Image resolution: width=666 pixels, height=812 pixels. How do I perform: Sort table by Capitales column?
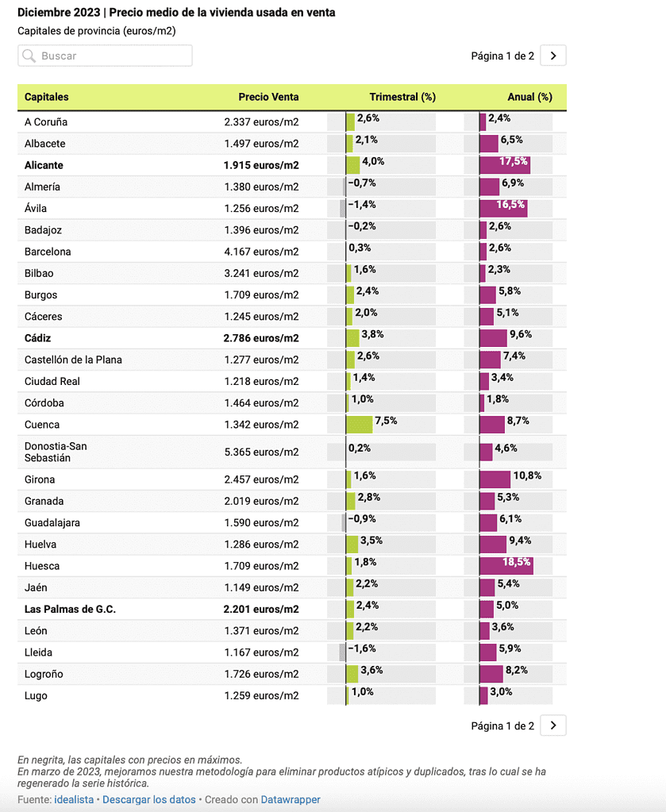click(x=47, y=97)
